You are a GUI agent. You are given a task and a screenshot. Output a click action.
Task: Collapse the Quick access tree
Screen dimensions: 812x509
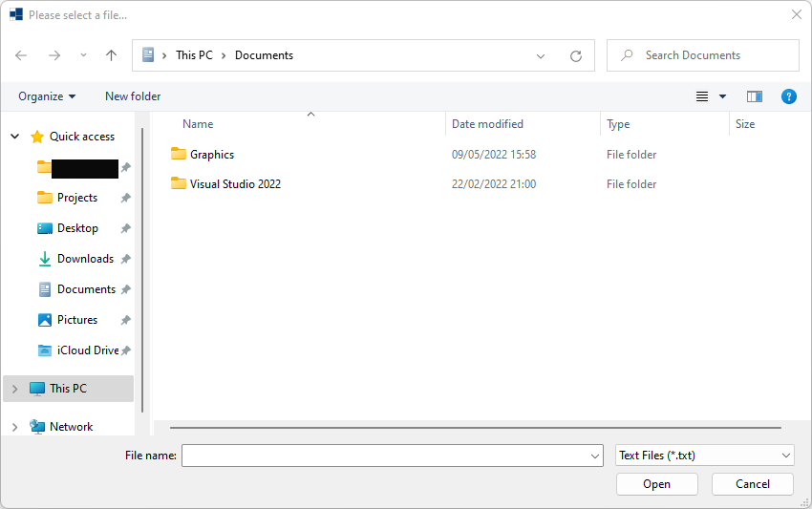pyautogui.click(x=14, y=137)
